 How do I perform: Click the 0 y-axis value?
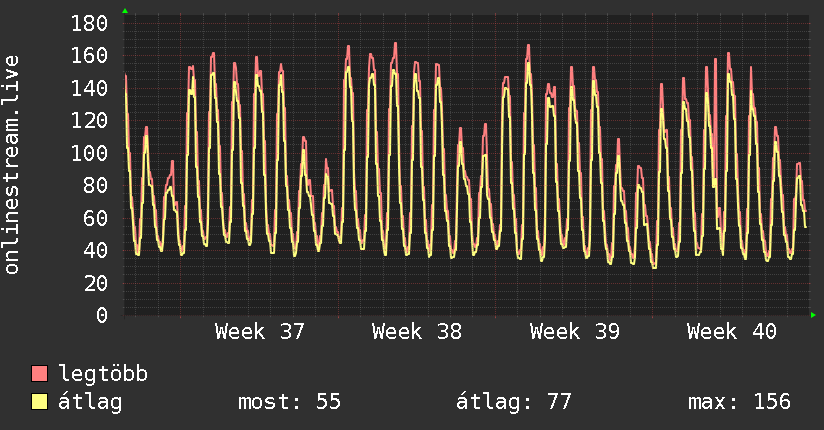[102, 316]
